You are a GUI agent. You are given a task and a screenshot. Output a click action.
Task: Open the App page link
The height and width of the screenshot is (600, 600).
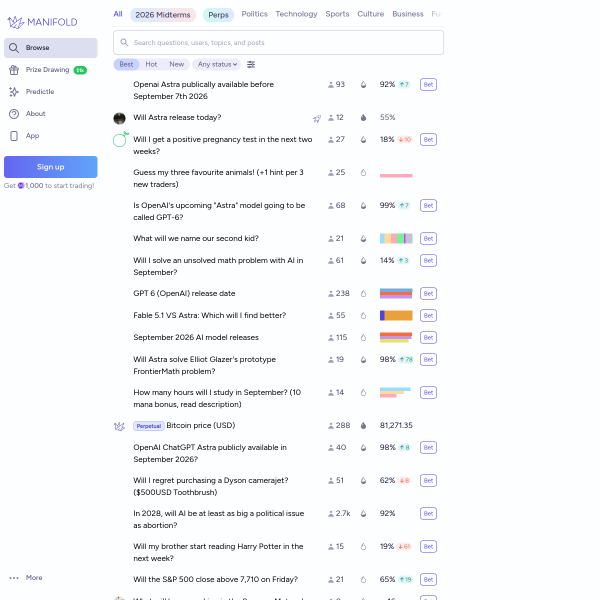pos(51,136)
